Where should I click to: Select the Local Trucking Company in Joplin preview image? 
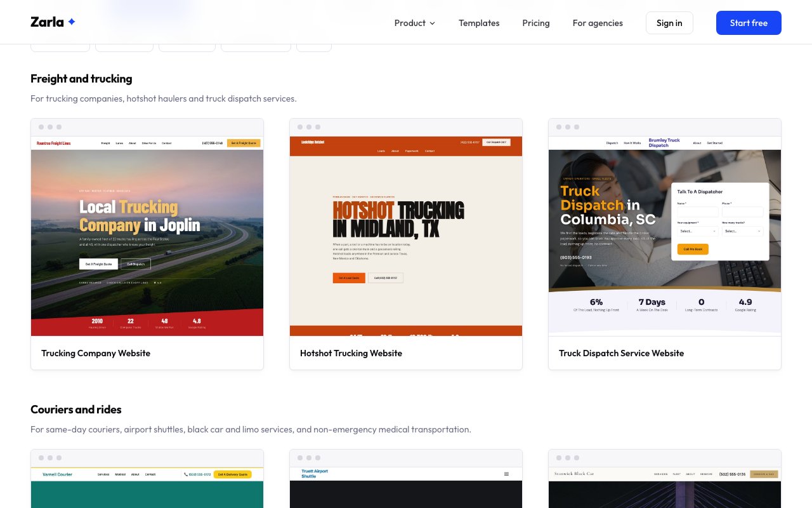coord(147,236)
